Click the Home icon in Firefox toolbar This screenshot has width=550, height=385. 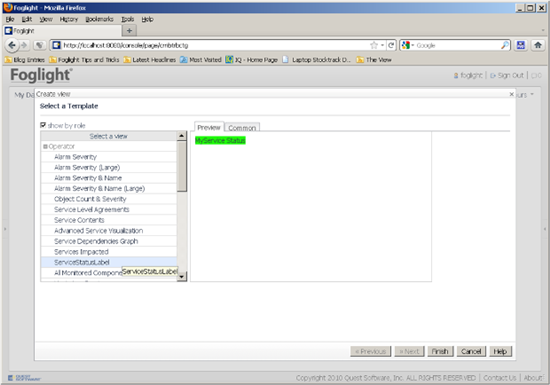pyautogui.click(x=537, y=45)
